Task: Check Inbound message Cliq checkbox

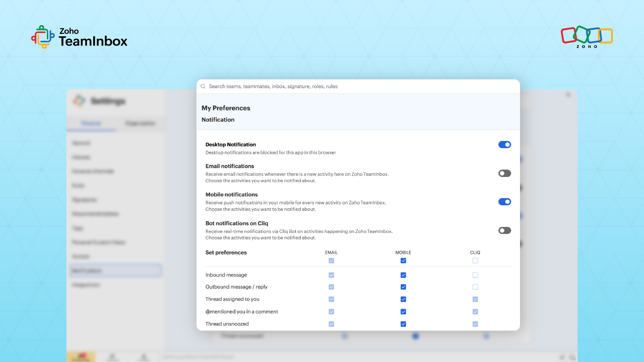Action: click(x=475, y=275)
